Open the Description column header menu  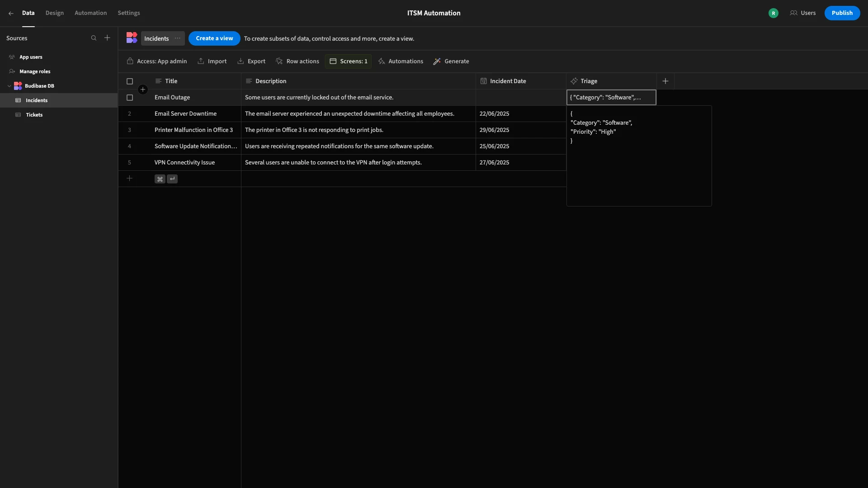(x=358, y=81)
